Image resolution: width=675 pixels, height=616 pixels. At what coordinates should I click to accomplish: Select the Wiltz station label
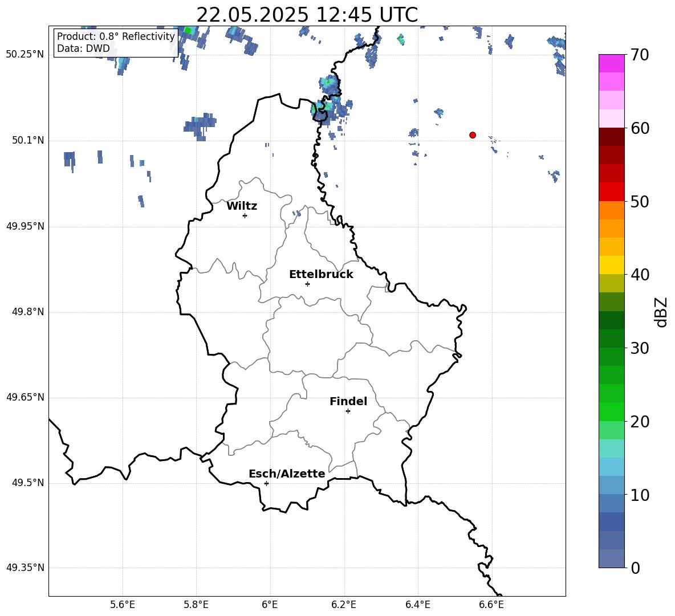click(x=242, y=206)
